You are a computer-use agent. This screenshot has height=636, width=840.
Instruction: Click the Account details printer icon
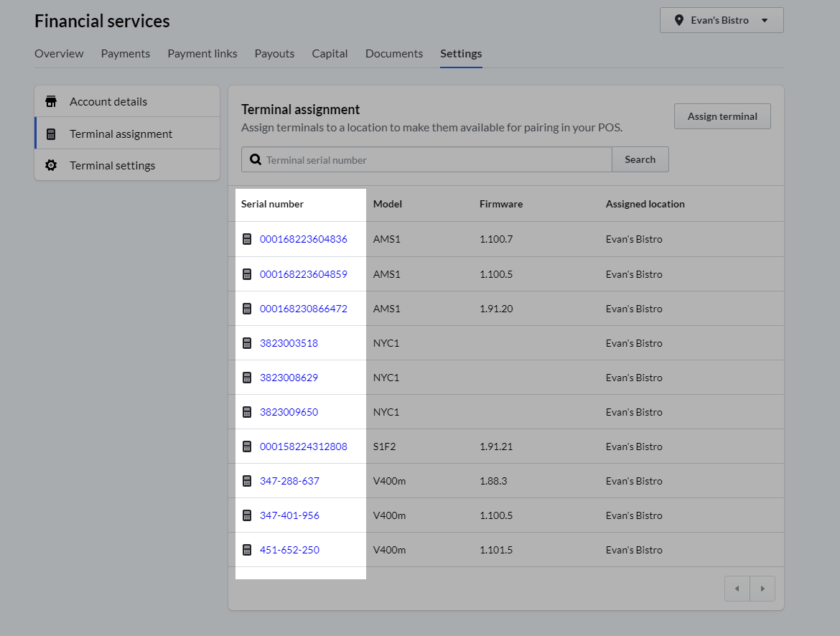point(51,100)
